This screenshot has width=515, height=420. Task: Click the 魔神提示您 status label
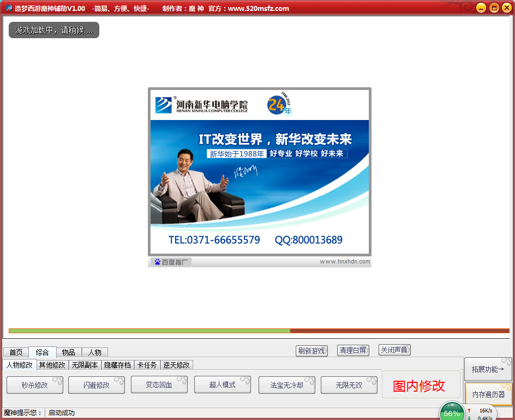pos(22,413)
